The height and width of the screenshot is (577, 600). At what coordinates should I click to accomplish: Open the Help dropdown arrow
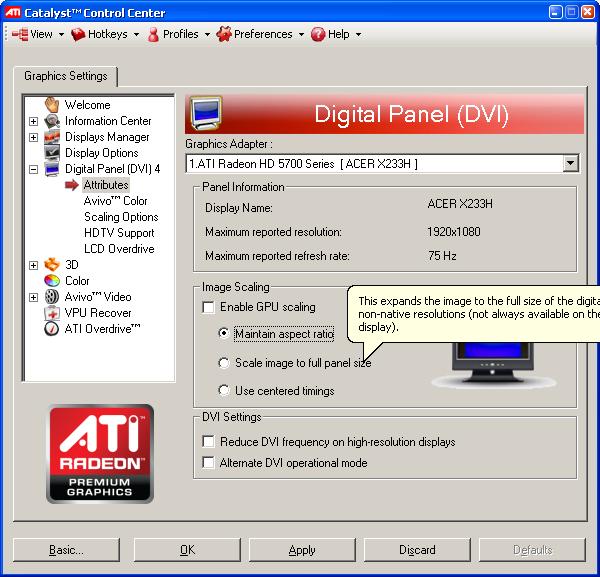pyautogui.click(x=358, y=34)
